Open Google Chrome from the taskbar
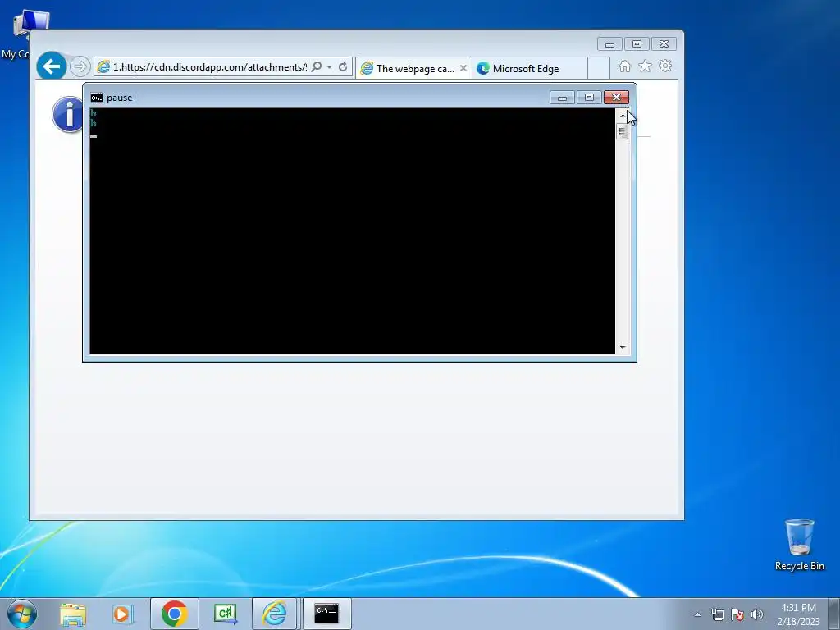 click(x=175, y=614)
